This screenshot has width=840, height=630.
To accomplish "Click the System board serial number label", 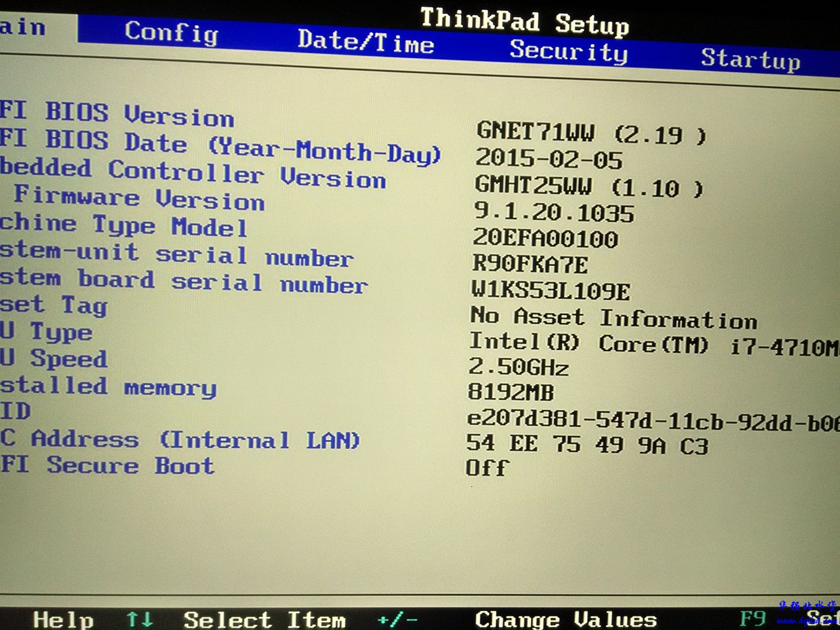I will click(183, 281).
